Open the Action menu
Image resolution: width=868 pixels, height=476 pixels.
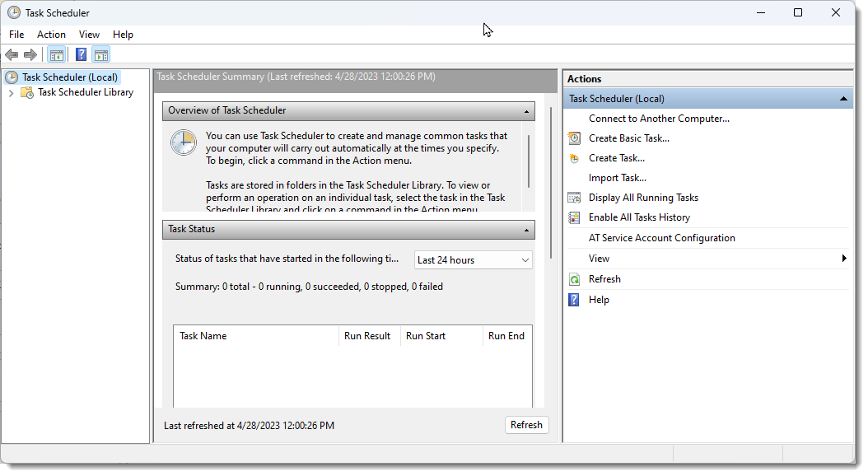point(51,35)
